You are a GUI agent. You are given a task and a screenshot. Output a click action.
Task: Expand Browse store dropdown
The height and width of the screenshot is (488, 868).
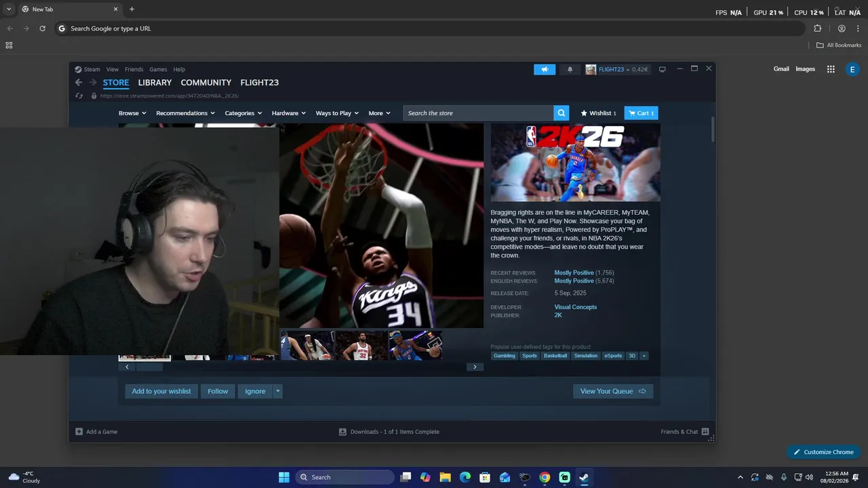[x=132, y=113]
